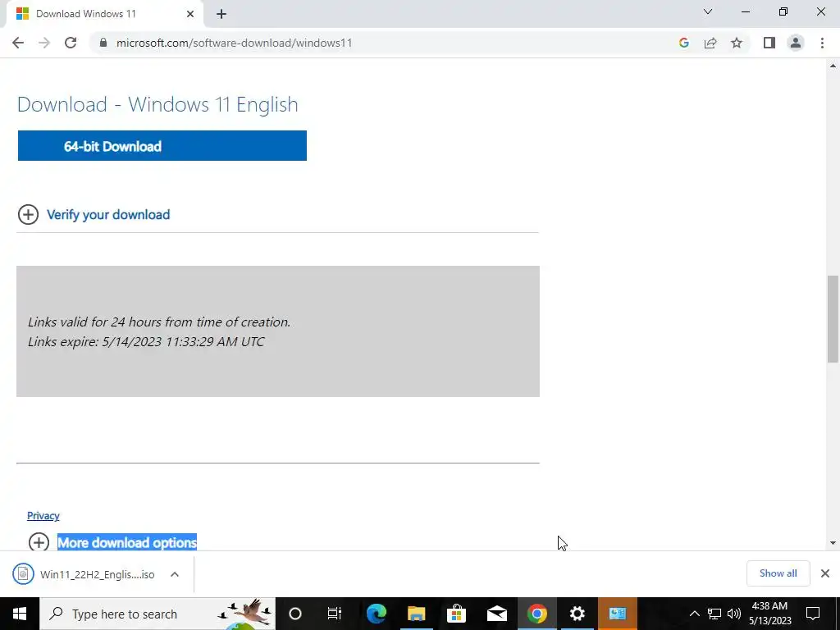This screenshot has width=840, height=630.
Task: Open Cortana from the taskbar
Action: coord(295,614)
